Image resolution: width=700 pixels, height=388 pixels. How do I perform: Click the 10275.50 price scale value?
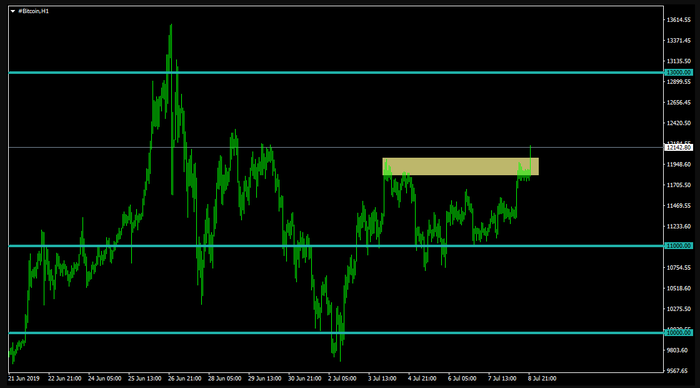click(679, 309)
